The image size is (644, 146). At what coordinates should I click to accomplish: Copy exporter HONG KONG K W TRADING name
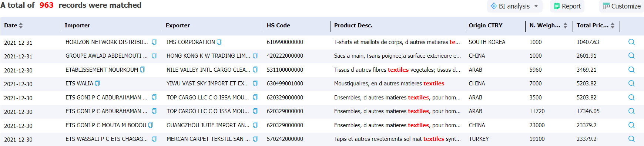tap(255, 56)
